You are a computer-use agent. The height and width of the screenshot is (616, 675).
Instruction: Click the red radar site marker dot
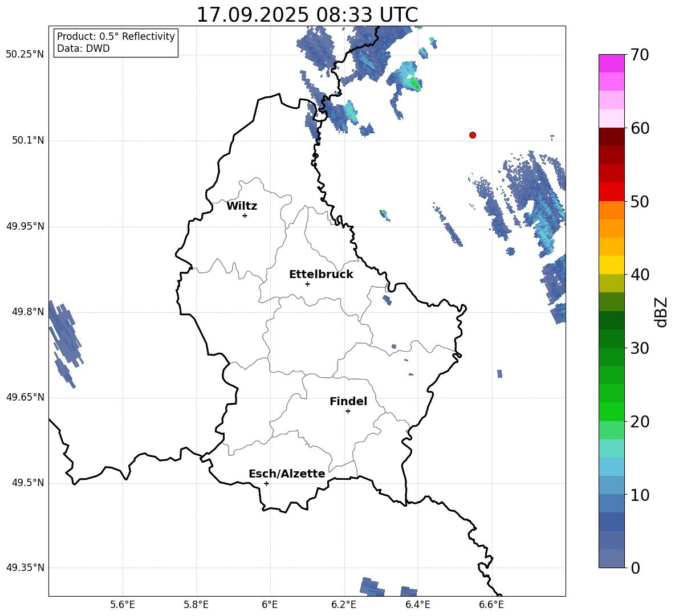tap(473, 135)
